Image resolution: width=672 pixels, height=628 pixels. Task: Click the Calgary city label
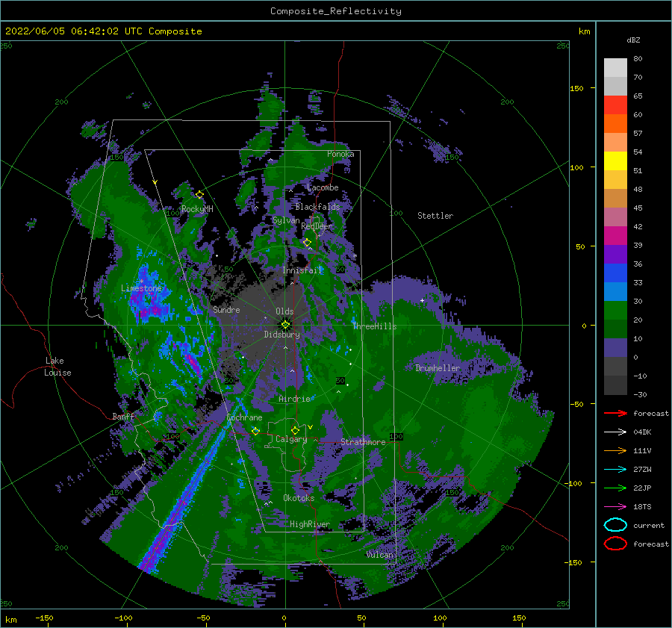pyautogui.click(x=291, y=439)
